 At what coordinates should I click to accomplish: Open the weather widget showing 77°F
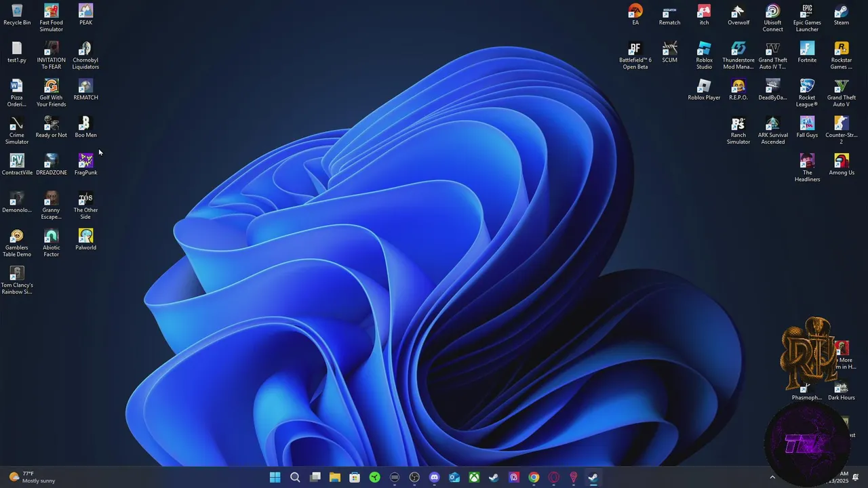click(32, 477)
